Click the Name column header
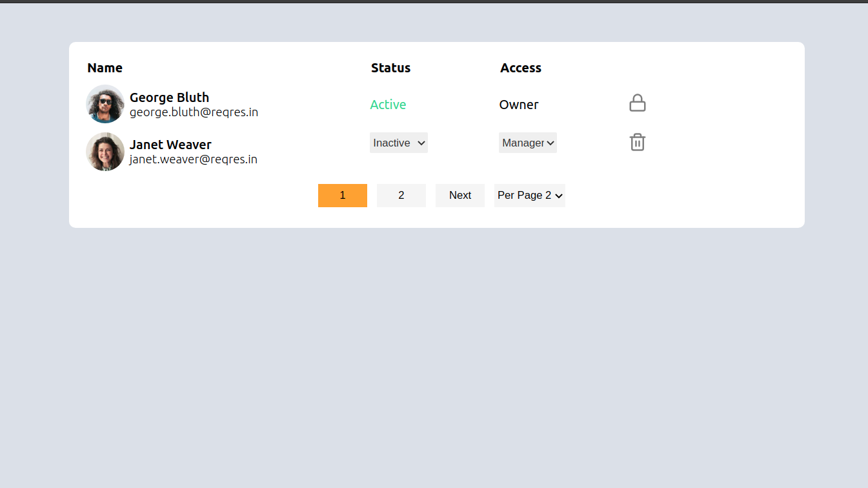868x488 pixels. click(105, 68)
